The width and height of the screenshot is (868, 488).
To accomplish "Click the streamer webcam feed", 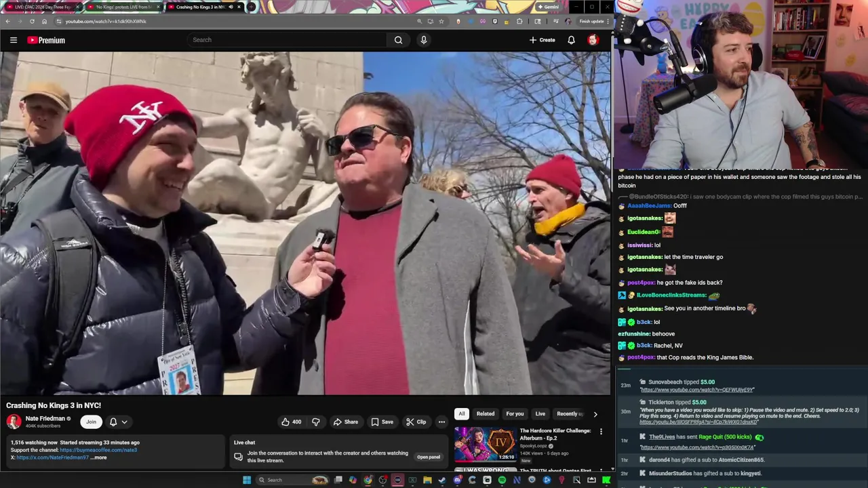I will pyautogui.click(x=741, y=84).
